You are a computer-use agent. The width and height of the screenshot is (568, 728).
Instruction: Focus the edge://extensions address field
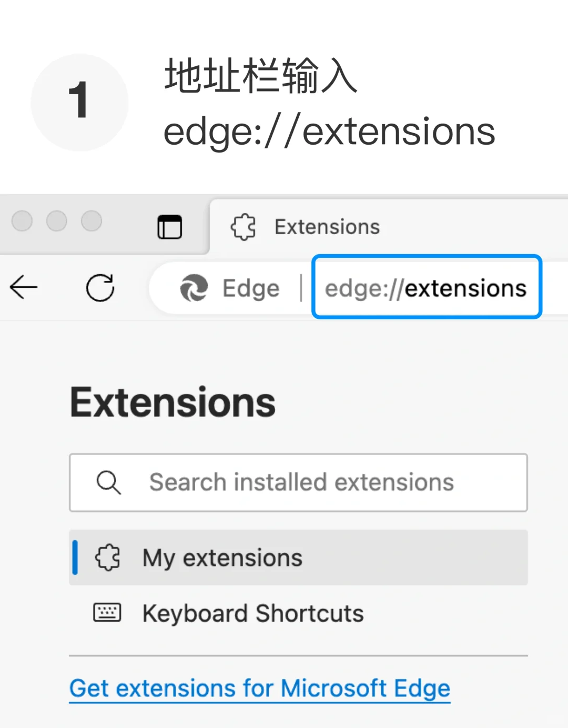[426, 288]
